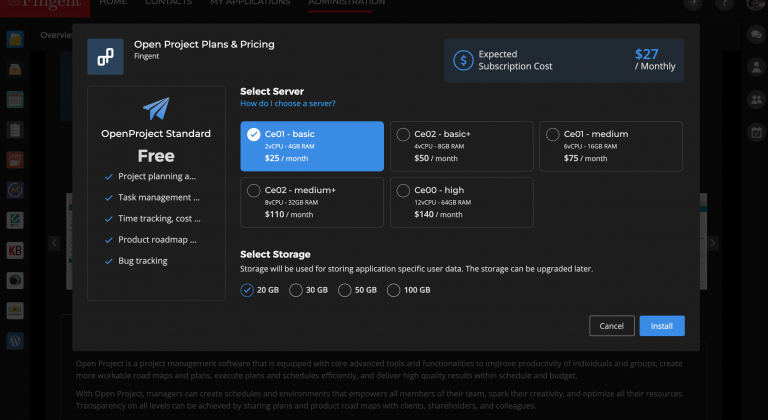Click the '$140 / month' price text
768x420 pixels.
tap(438, 214)
